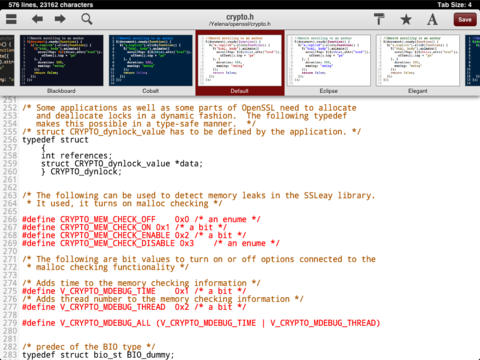Click line 256 'typedef struct'

pos(55,140)
